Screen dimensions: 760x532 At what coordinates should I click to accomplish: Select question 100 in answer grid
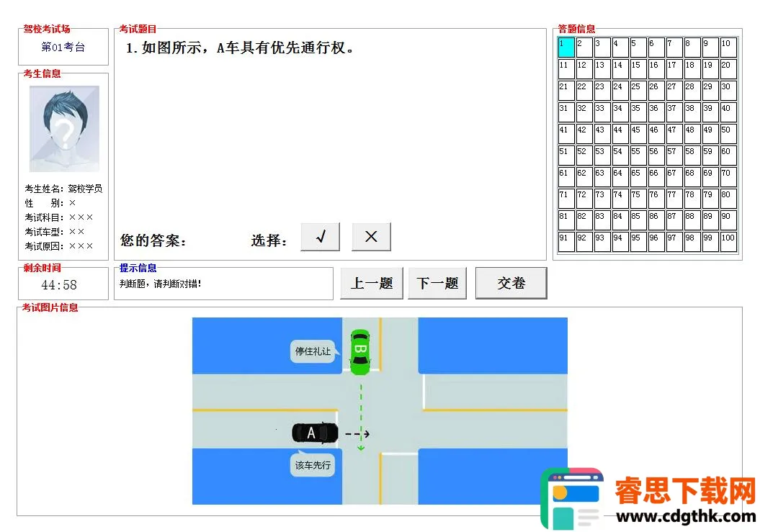click(x=728, y=242)
